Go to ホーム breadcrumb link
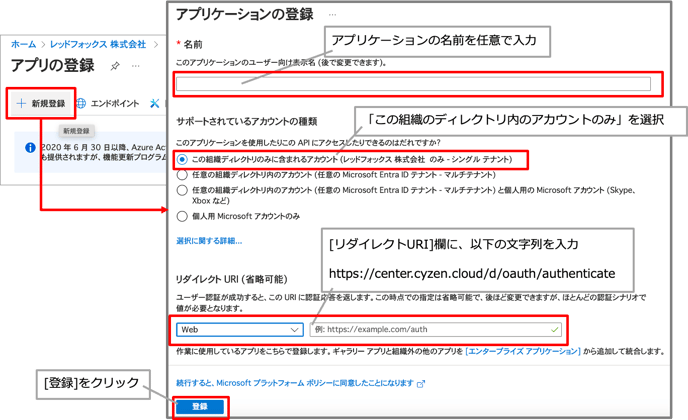Viewport: 688px width, 420px height. 24,44
